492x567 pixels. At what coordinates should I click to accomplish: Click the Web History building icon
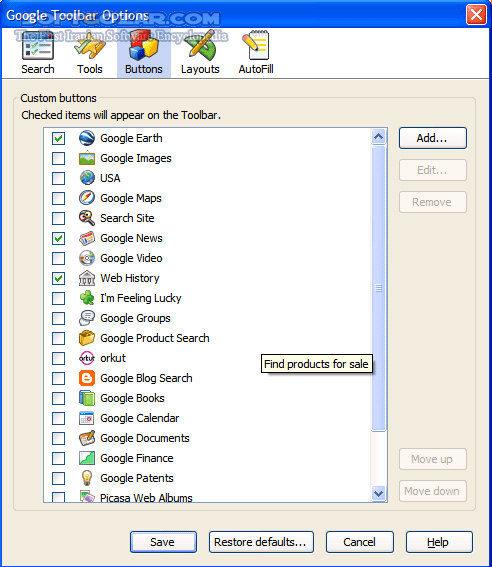tap(87, 278)
